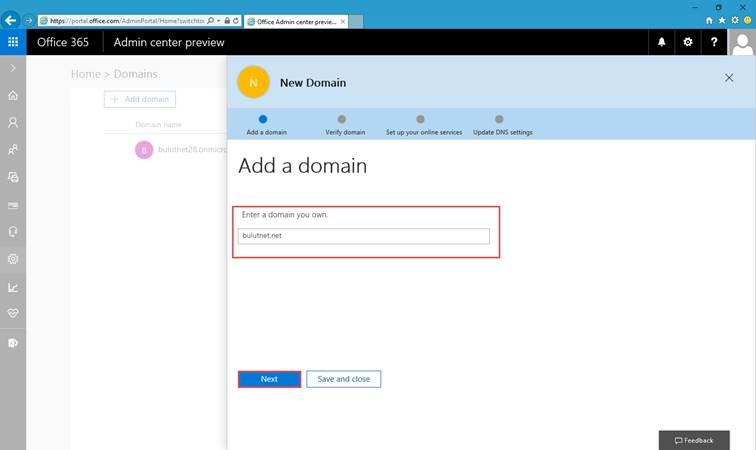Click Admin center preview header text
Screen dimensions: 756x450
[x=169, y=42]
